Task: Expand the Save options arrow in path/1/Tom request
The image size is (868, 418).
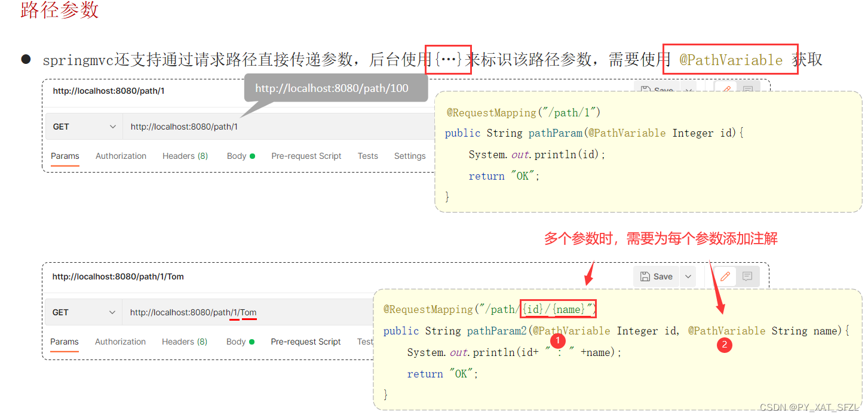Action: pos(688,276)
